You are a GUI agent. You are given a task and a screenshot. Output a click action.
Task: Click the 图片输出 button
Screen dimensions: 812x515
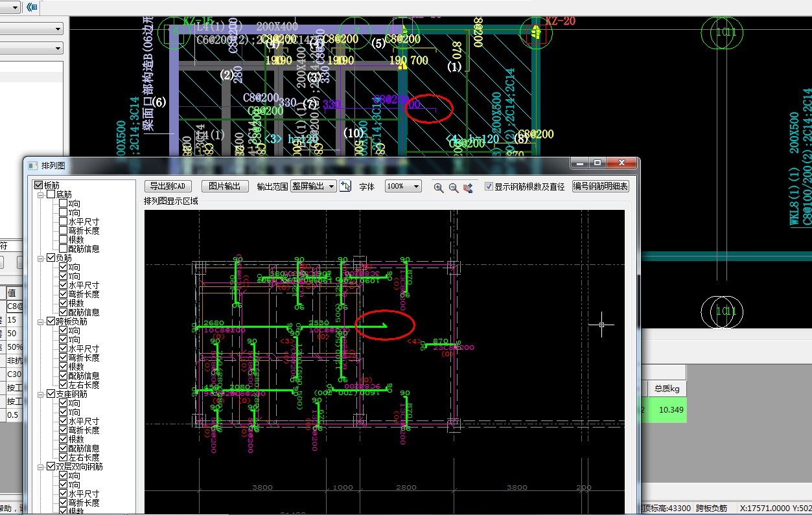(x=225, y=187)
